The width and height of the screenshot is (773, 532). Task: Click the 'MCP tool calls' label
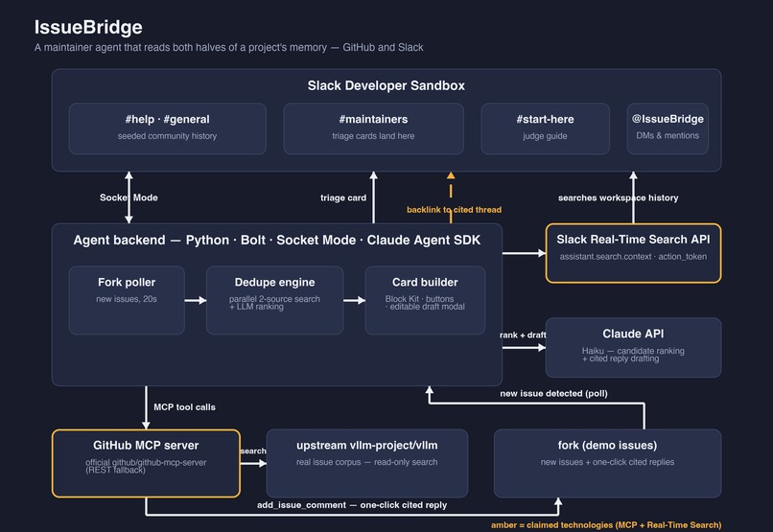pyautogui.click(x=184, y=407)
